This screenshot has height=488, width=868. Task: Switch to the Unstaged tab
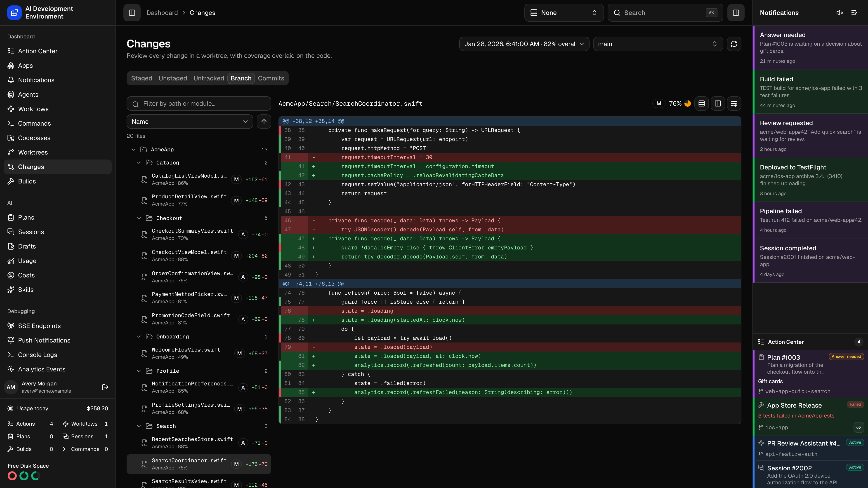coord(173,78)
